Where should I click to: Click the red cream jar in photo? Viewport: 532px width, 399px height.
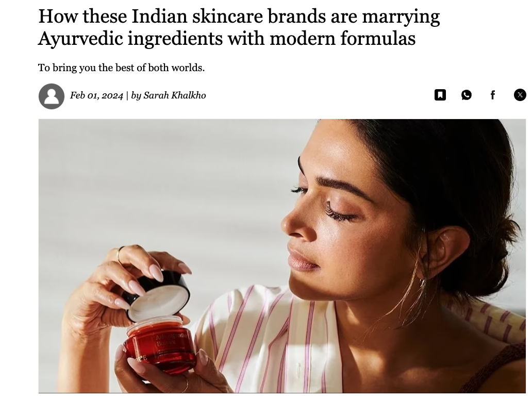pos(160,344)
